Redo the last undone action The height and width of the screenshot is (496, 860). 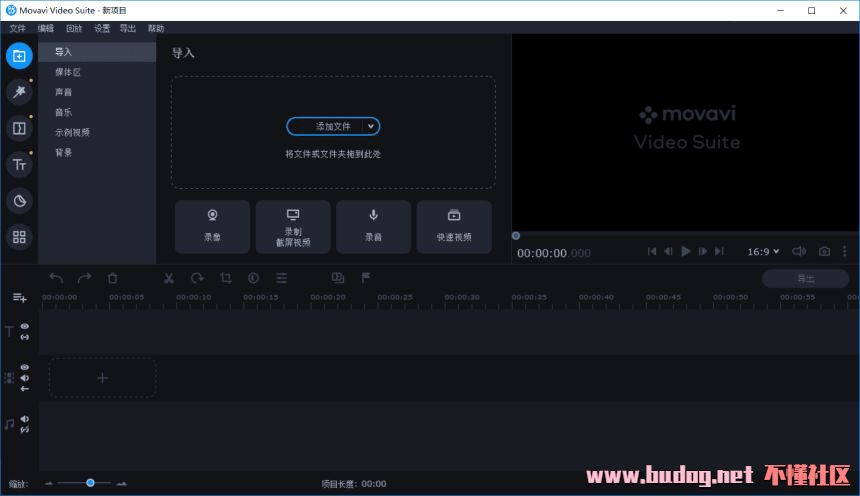pos(84,278)
